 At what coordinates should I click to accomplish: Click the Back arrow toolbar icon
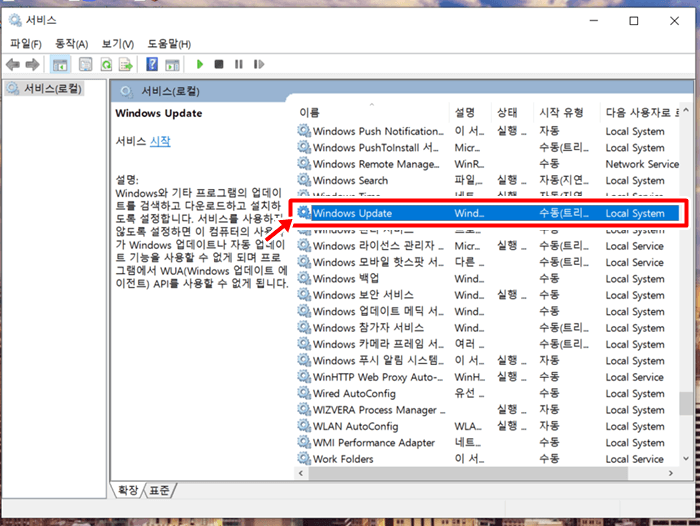pos(13,65)
